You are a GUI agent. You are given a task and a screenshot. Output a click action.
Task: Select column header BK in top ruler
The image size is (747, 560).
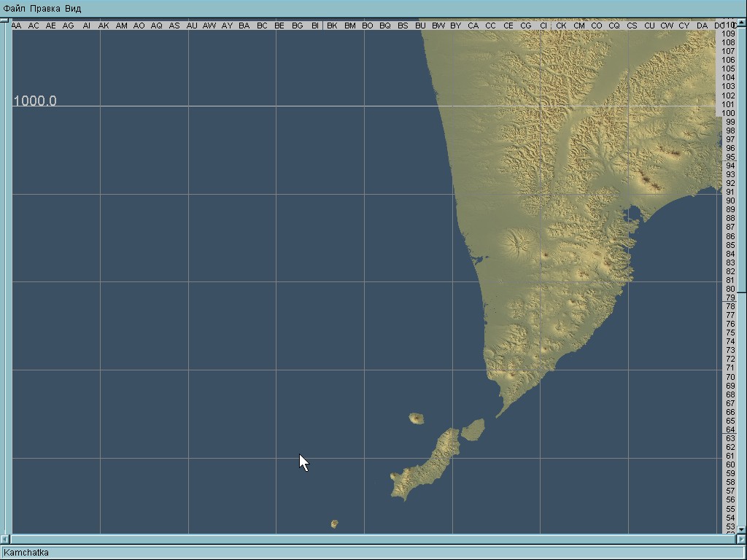pos(332,26)
